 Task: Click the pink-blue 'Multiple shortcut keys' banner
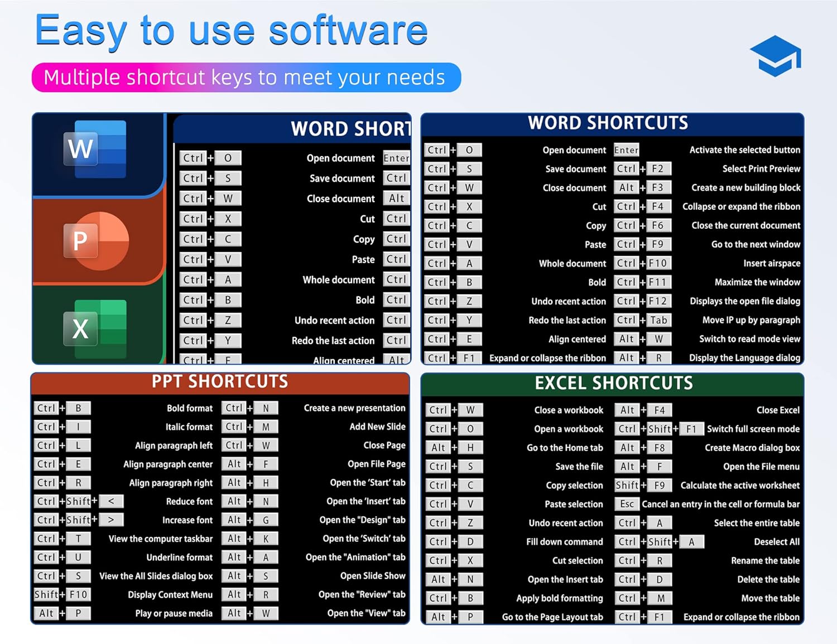[246, 78]
